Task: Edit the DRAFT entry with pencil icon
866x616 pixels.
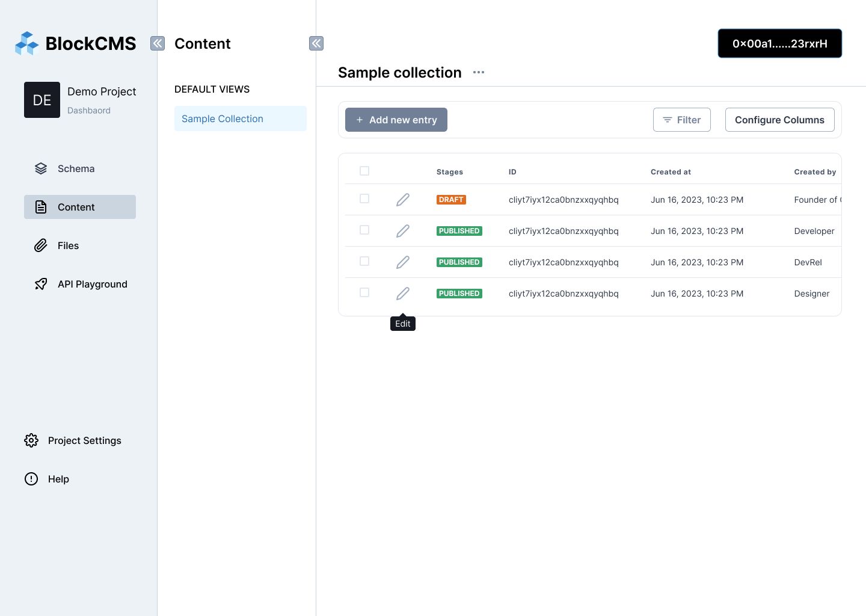Action: tap(403, 200)
